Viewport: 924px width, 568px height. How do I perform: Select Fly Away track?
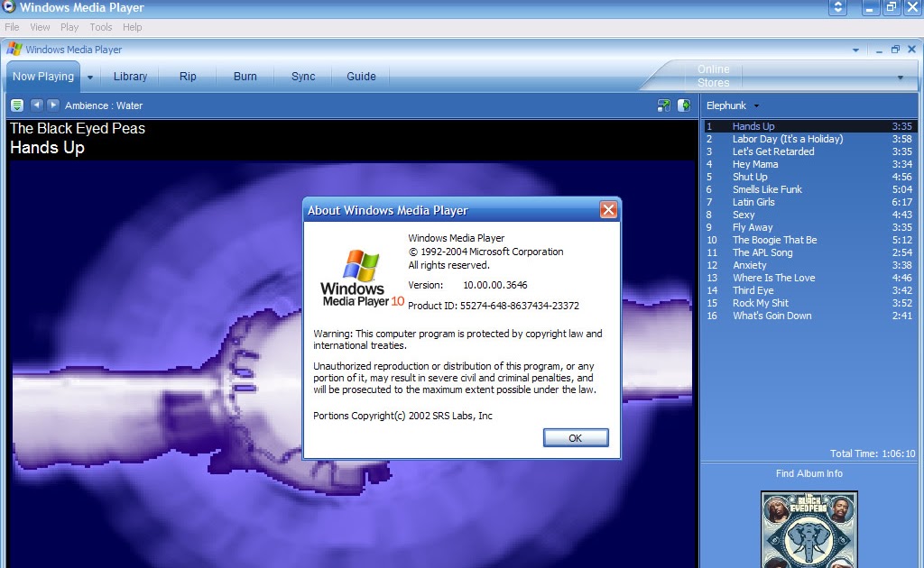click(809, 227)
